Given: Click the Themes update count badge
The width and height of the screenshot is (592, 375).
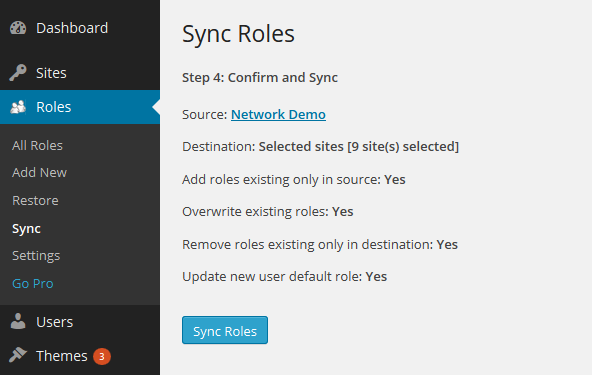Looking at the screenshot, I should click(x=102, y=356).
